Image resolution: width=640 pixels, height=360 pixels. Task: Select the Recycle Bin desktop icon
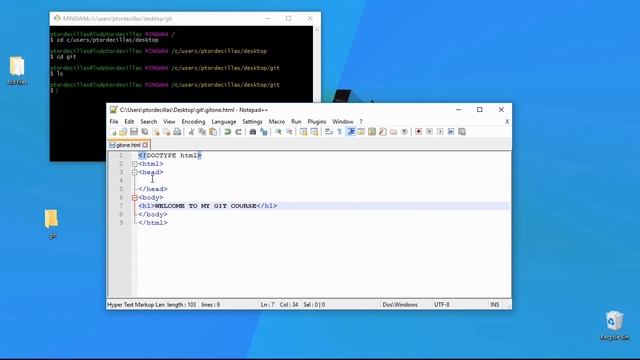615,325
